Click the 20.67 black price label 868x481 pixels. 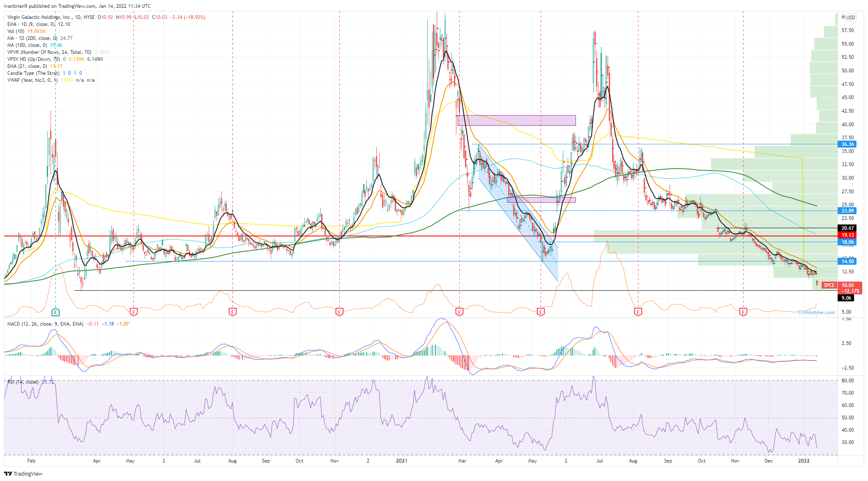847,228
